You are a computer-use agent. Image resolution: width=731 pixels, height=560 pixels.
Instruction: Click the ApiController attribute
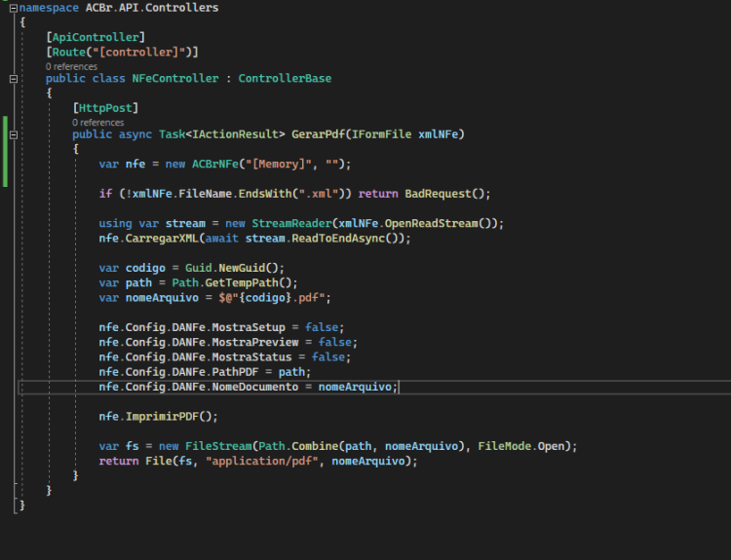96,37
